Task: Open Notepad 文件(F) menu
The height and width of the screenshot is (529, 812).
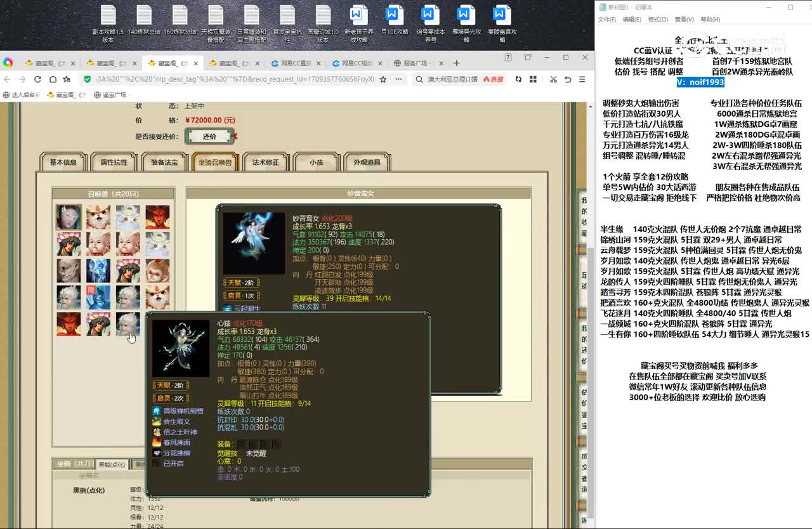Action: [x=607, y=20]
